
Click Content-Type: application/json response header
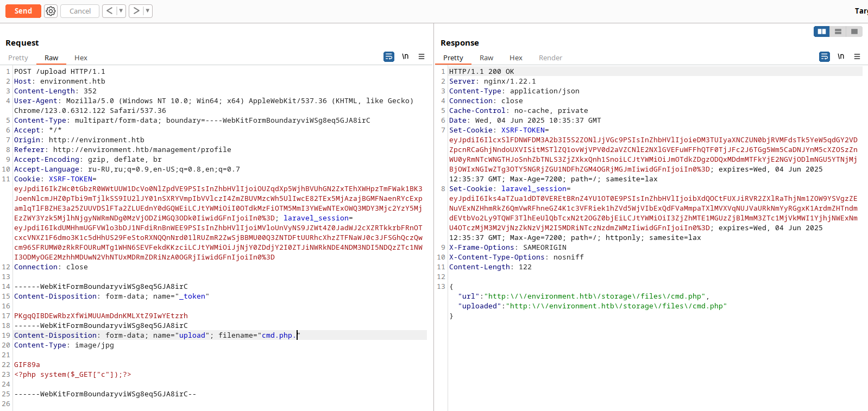click(x=514, y=91)
